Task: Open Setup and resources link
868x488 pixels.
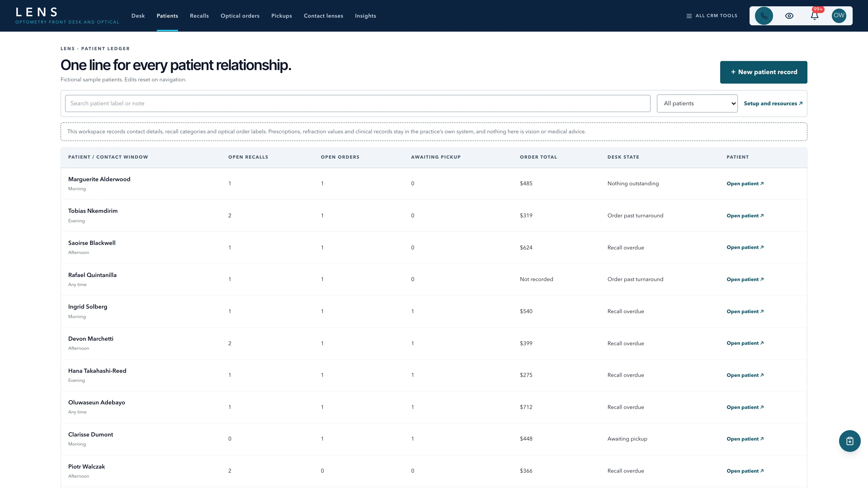Action: (773, 103)
